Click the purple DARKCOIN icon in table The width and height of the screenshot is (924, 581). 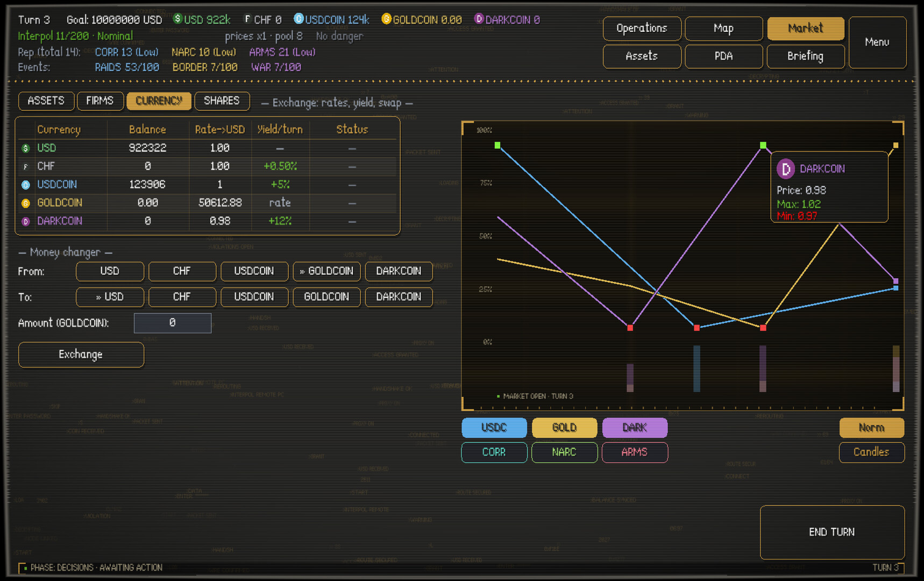(25, 221)
